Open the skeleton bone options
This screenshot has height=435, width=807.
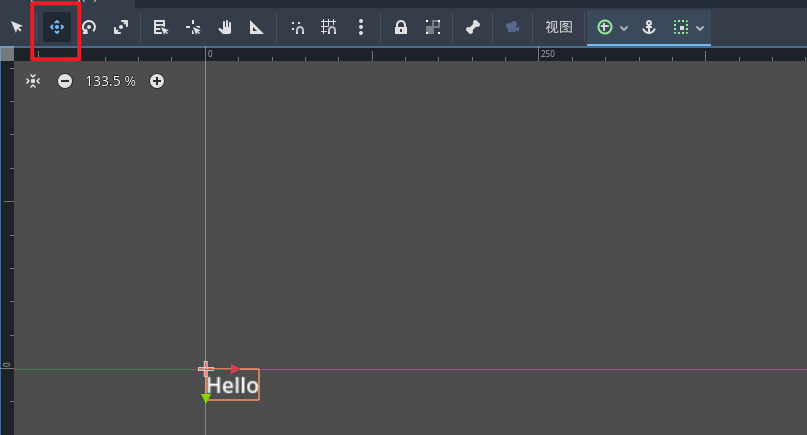pyautogui.click(x=472, y=27)
